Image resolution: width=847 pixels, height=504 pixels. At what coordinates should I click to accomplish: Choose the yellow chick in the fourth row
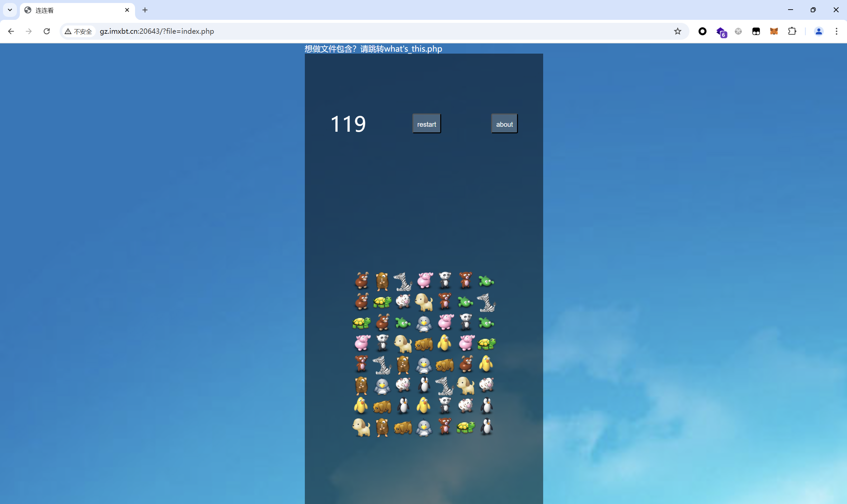445,344
